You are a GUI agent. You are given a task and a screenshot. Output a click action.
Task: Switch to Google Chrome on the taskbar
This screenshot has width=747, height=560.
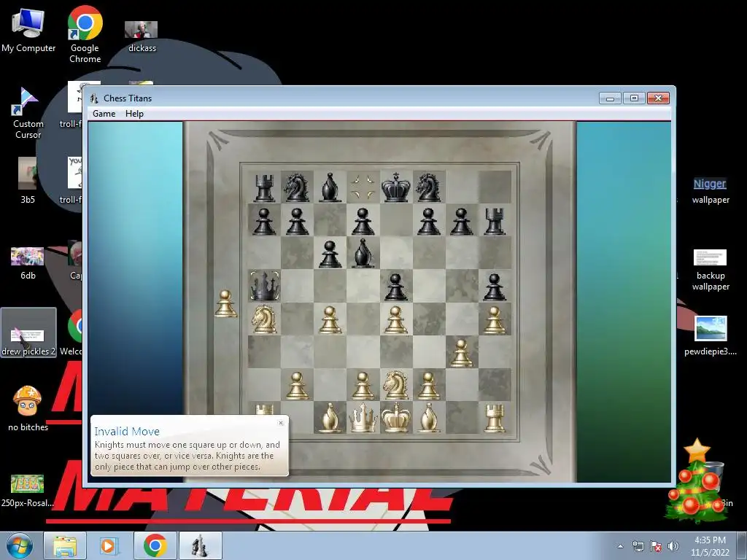155,545
